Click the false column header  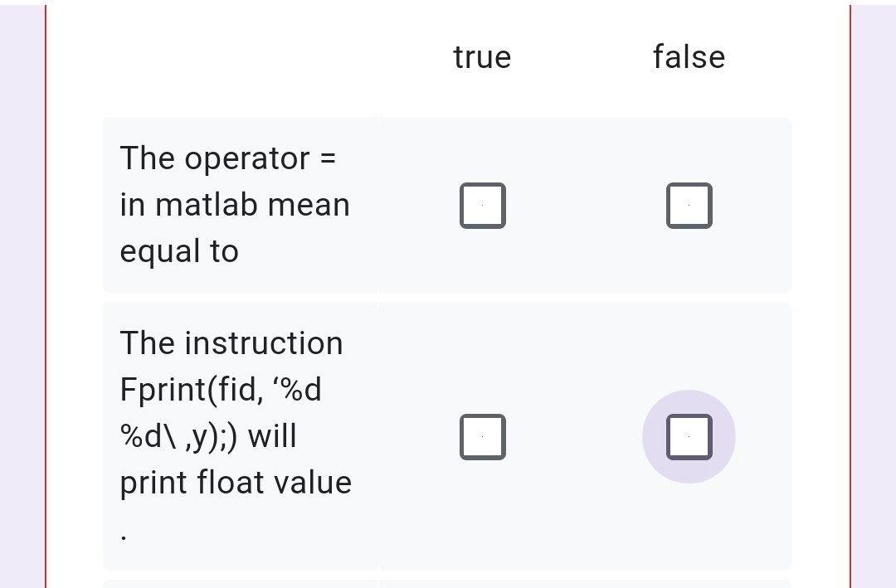689,56
